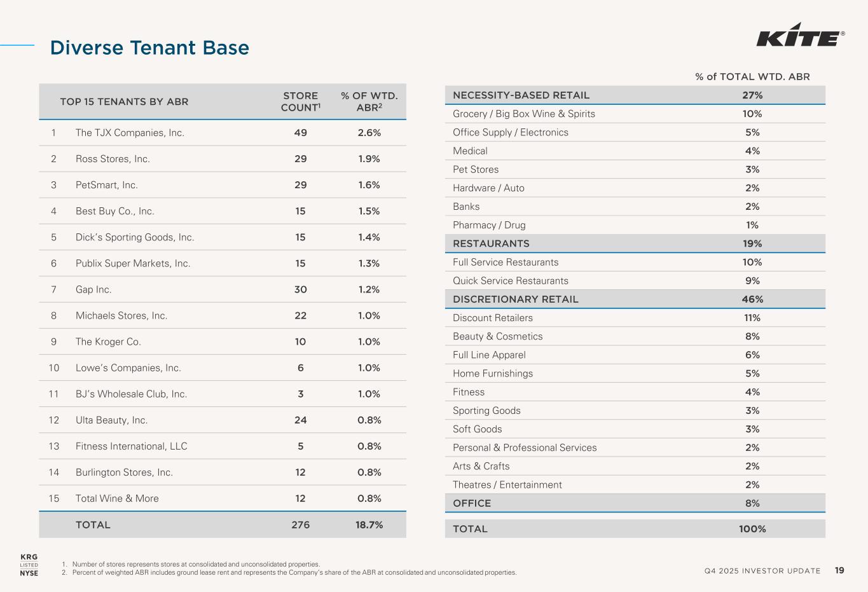The height and width of the screenshot is (592, 868).
Task: Click the 18.7% total ABR value
Action: tap(369, 525)
